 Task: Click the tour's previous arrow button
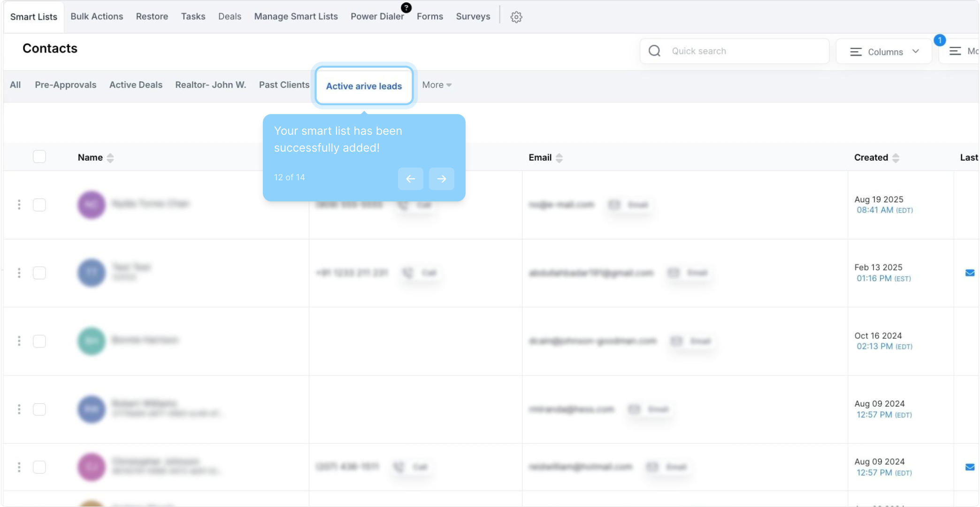pyautogui.click(x=410, y=179)
